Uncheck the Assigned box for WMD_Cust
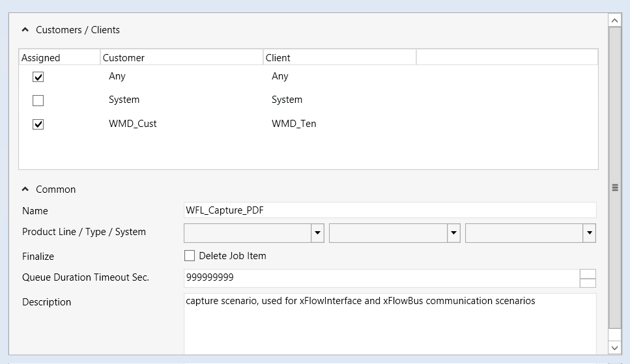This screenshot has width=630, height=364. coord(38,124)
